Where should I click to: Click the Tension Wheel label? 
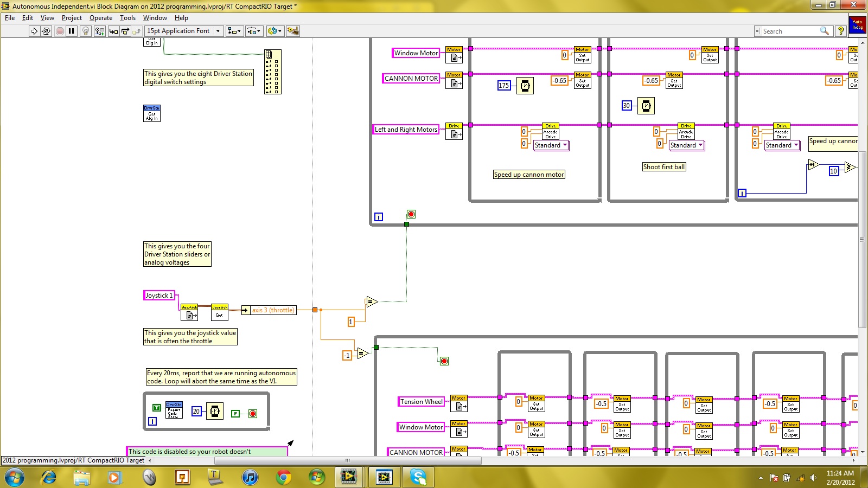pos(422,402)
